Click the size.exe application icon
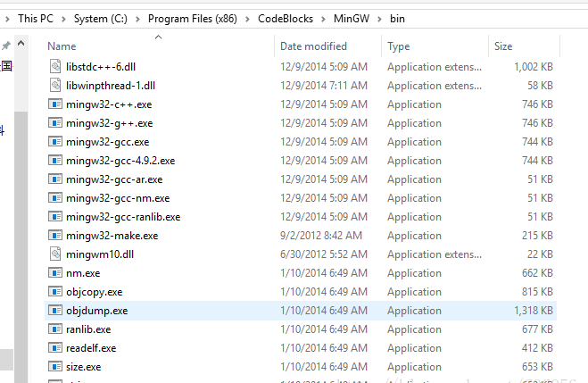Image resolution: width=588 pixels, height=383 pixels. click(55, 367)
